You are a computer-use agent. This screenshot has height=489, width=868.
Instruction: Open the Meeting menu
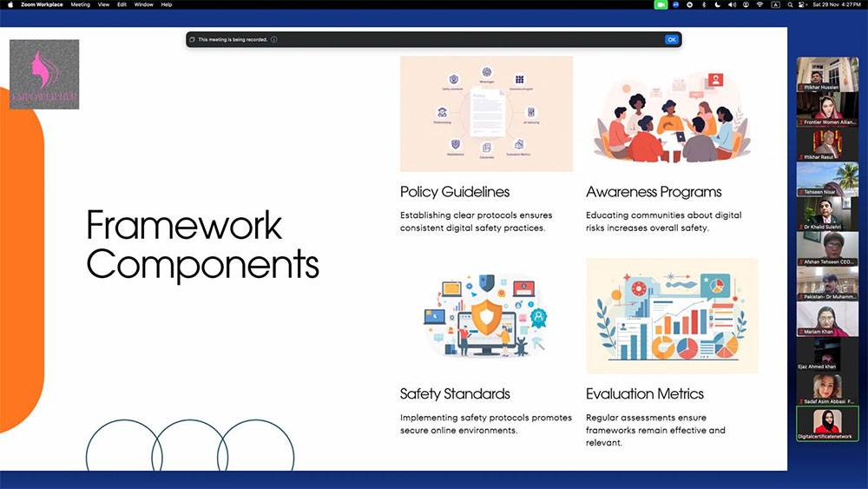tap(80, 4)
